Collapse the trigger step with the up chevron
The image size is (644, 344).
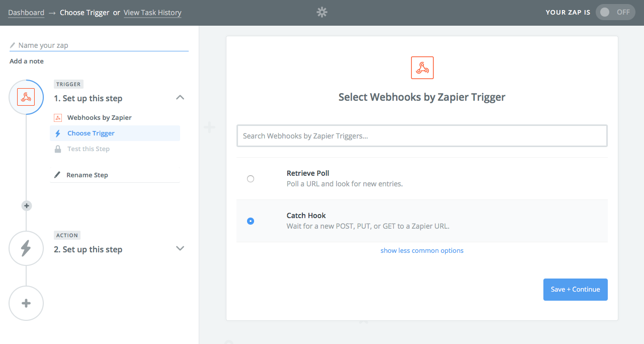coord(180,97)
